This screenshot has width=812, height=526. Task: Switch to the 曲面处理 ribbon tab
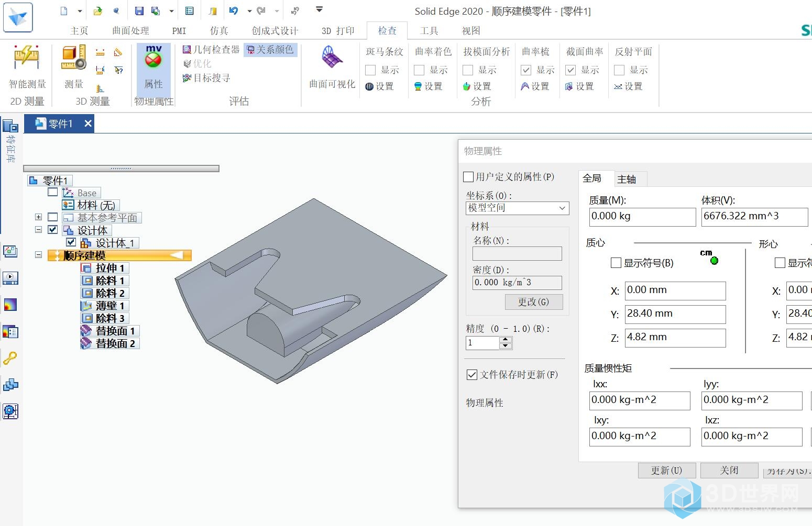(130, 31)
